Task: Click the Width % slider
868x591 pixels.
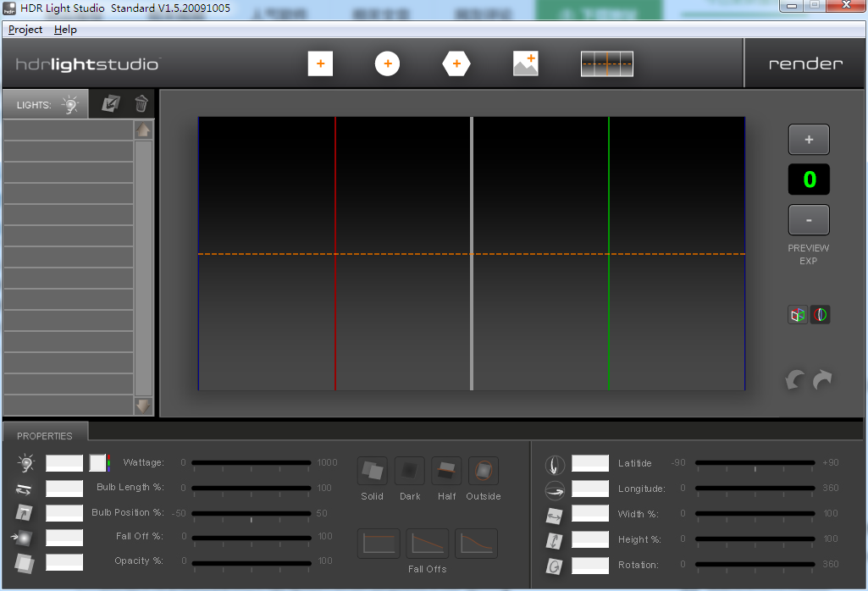Action: click(x=755, y=514)
